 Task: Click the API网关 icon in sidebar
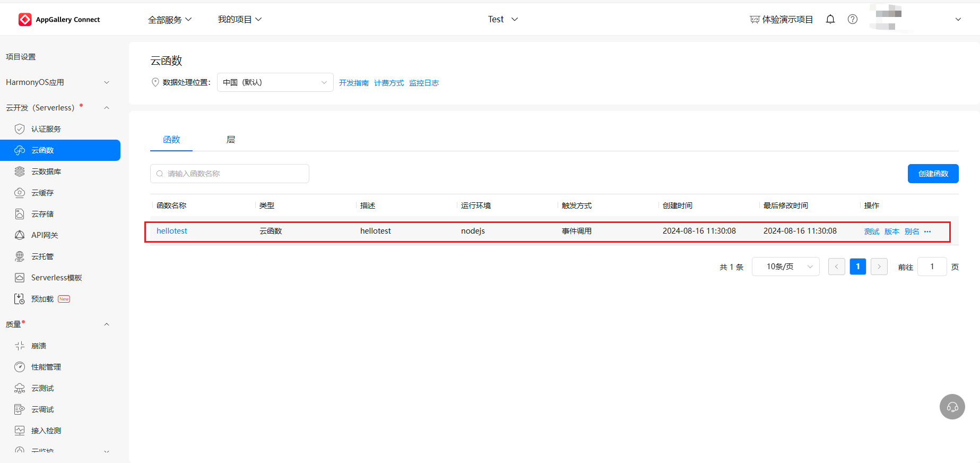[x=20, y=235]
